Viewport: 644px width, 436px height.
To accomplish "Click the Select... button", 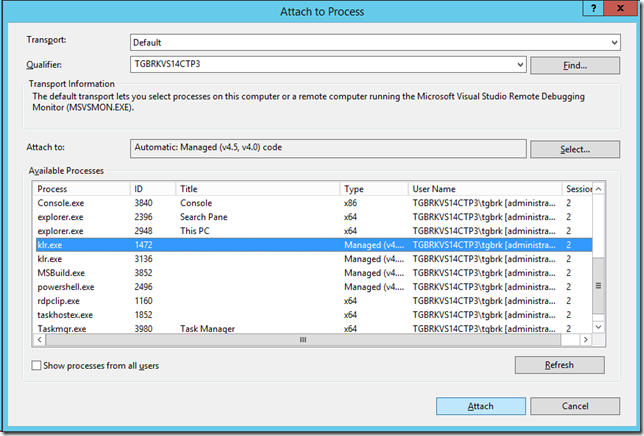I will tap(575, 149).
